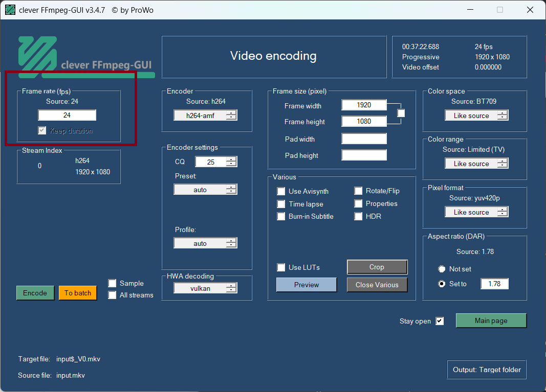
Task: Open the Crop tool
Action: [377, 267]
